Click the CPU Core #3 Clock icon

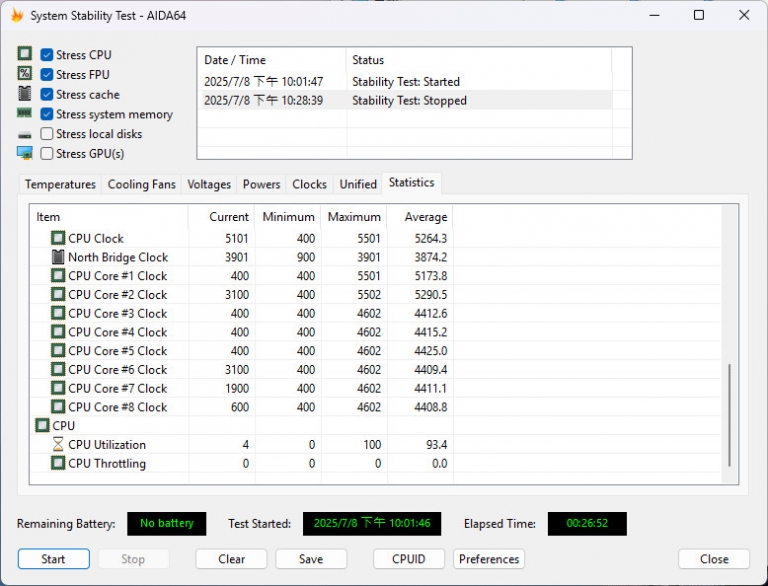click(58, 313)
